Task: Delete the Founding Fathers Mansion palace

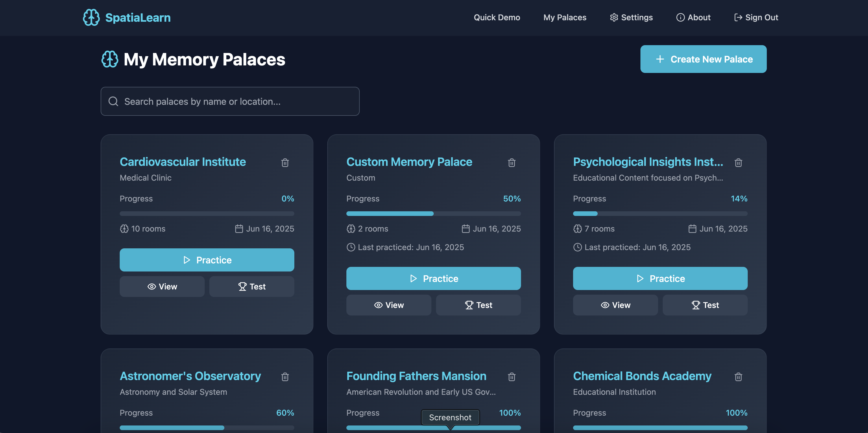Action: [511, 377]
